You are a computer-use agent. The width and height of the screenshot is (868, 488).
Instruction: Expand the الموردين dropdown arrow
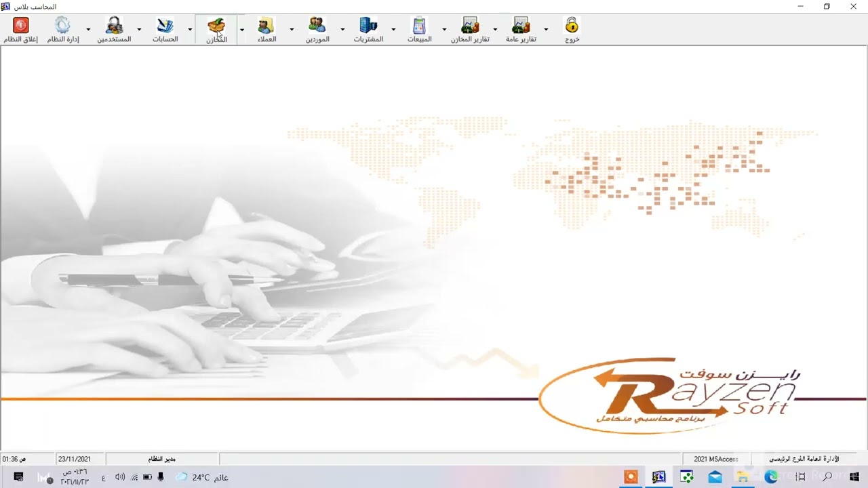[x=342, y=30]
